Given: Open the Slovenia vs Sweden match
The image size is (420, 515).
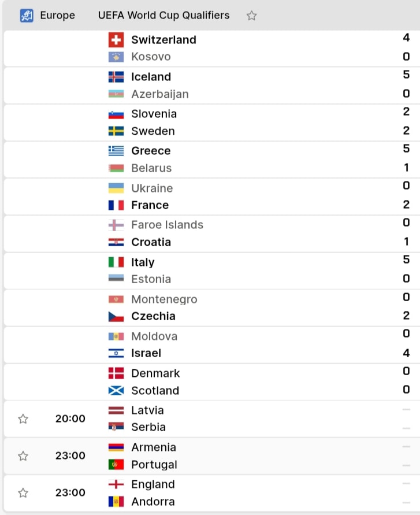Looking at the screenshot, I should pyautogui.click(x=211, y=123).
